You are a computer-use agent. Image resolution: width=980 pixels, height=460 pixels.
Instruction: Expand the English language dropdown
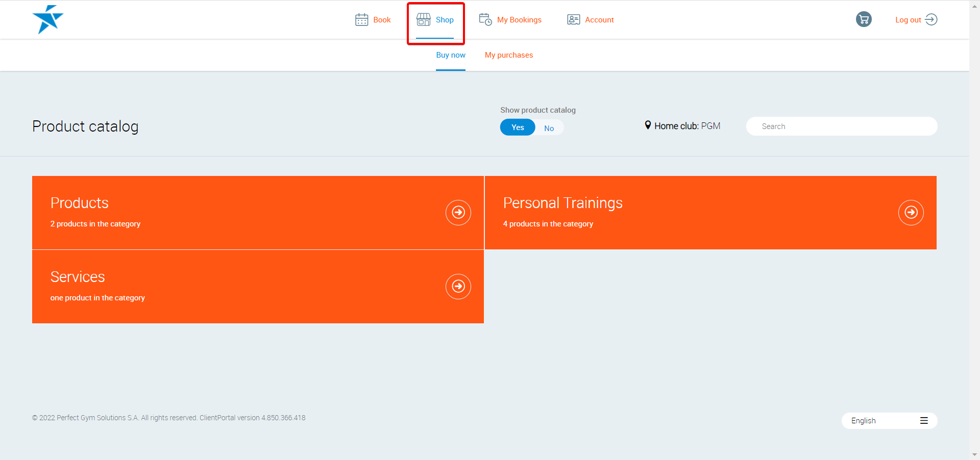tap(889, 421)
